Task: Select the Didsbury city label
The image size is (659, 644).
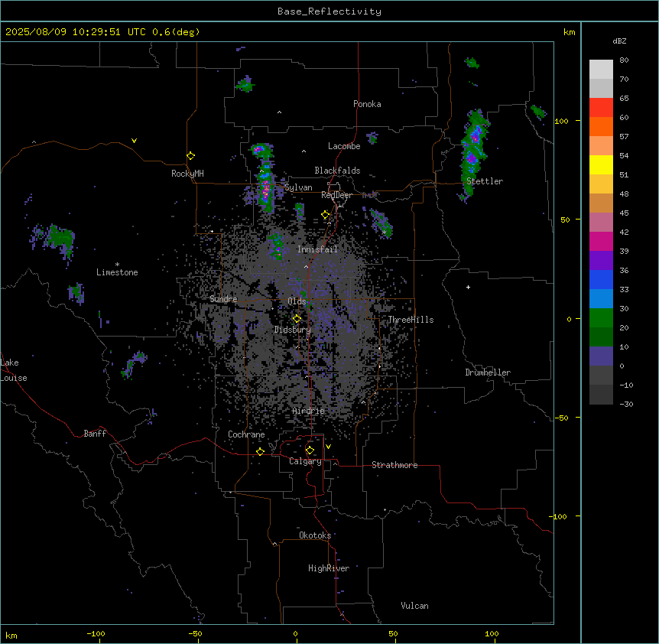Action: [293, 330]
